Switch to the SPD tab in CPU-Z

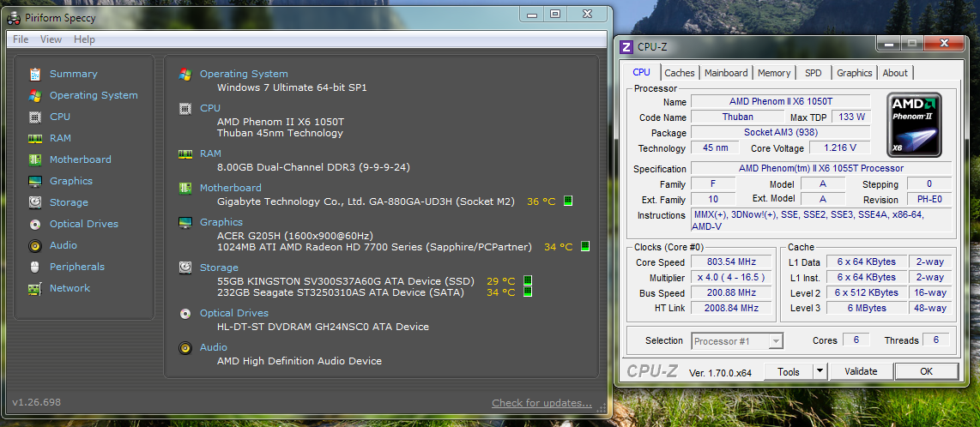pyautogui.click(x=814, y=73)
